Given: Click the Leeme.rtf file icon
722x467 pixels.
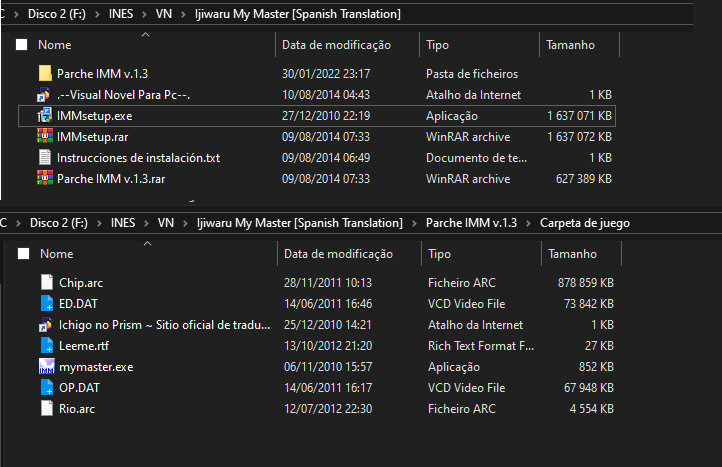Looking at the screenshot, I should (47, 345).
